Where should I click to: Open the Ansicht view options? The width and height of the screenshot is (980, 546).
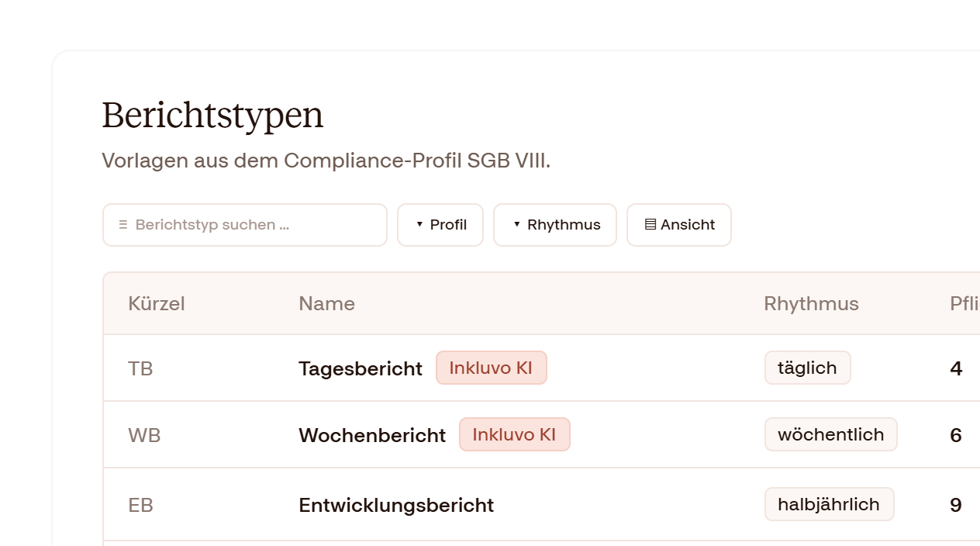coord(679,225)
